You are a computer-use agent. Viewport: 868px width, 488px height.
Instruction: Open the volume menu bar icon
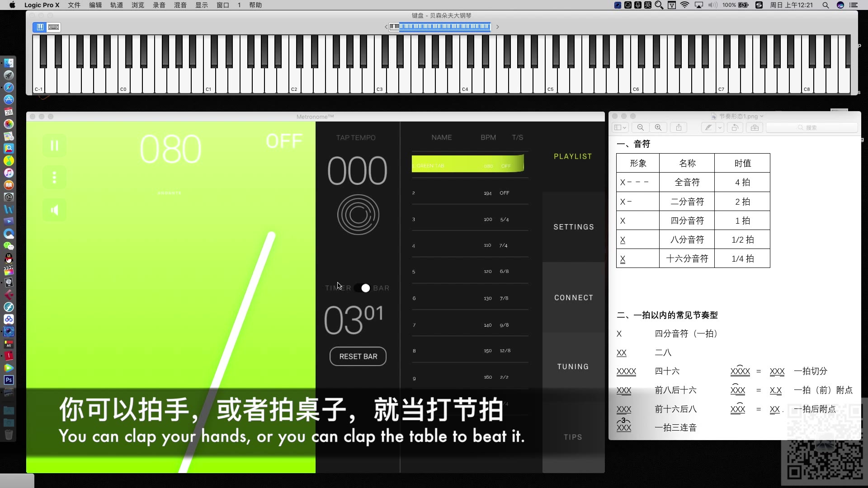[713, 5]
